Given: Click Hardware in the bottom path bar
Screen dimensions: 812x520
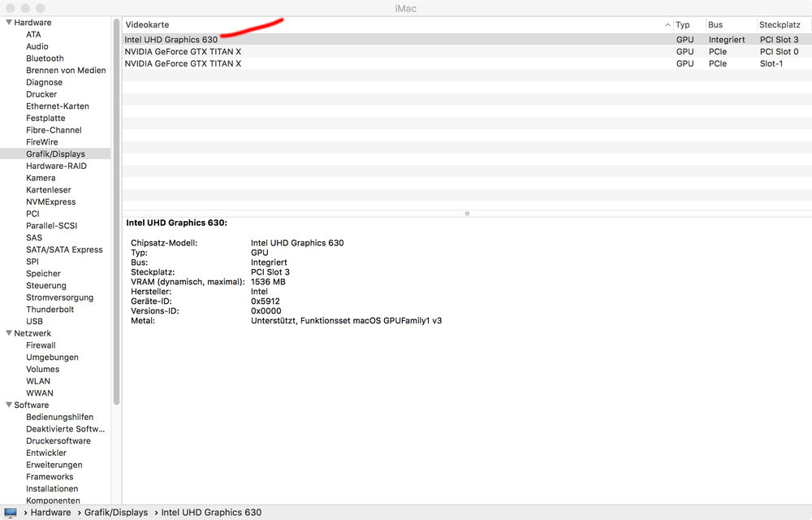Looking at the screenshot, I should [50, 513].
